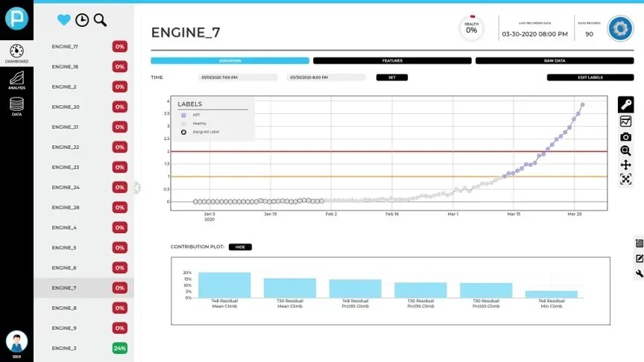644x362 pixels.
Task: Click the P logo at top left
Action: tap(16, 18)
